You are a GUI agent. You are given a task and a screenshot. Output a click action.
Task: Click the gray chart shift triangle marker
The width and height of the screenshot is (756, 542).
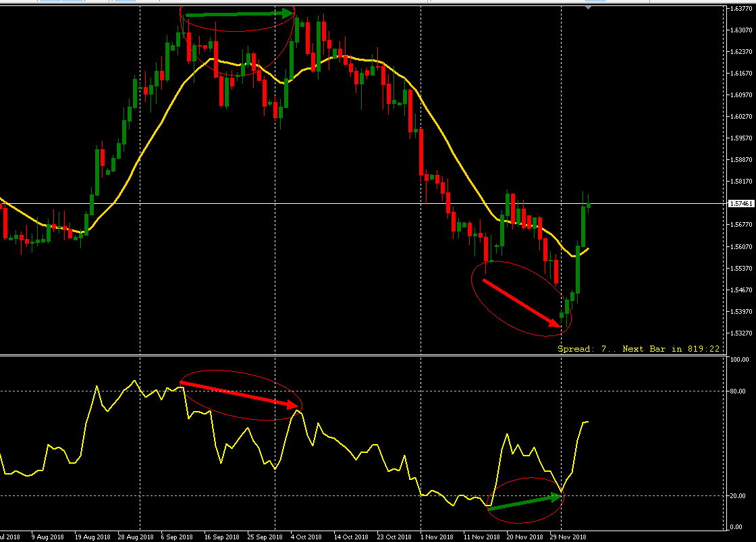589,7
